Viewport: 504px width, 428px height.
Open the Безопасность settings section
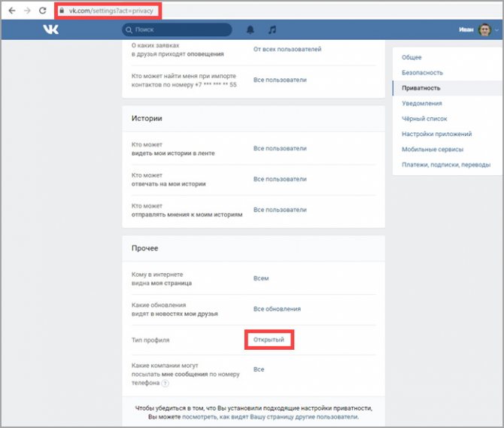pos(422,73)
